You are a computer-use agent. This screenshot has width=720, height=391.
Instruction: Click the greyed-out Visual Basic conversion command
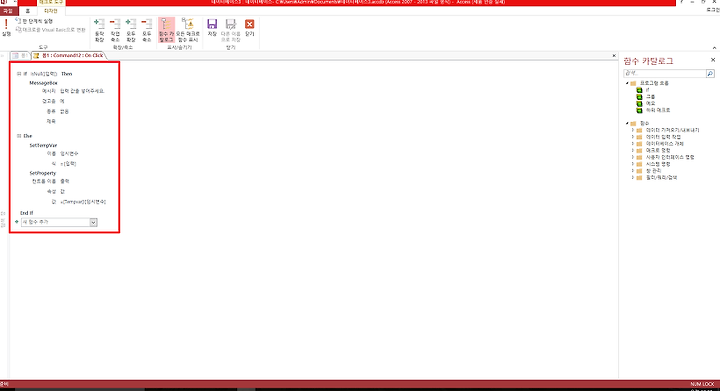pyautogui.click(x=51, y=30)
